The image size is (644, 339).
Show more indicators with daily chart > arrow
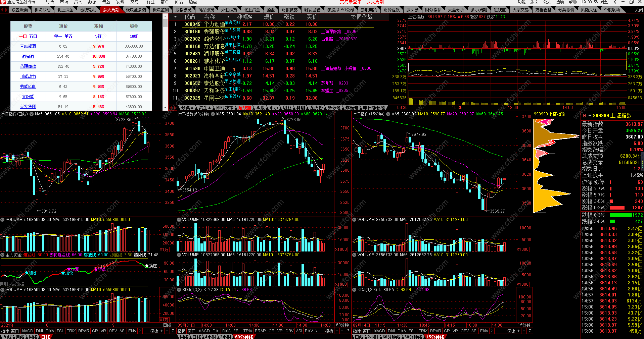140,331
